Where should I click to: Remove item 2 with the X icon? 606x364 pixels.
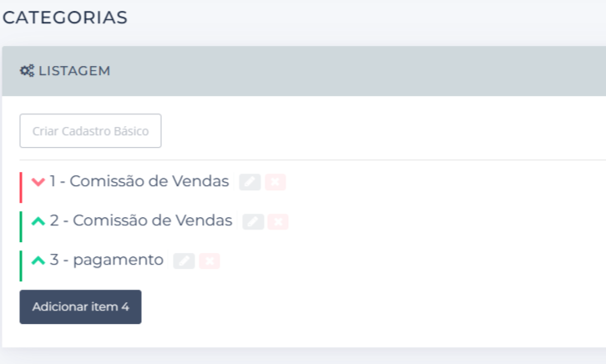(x=279, y=221)
